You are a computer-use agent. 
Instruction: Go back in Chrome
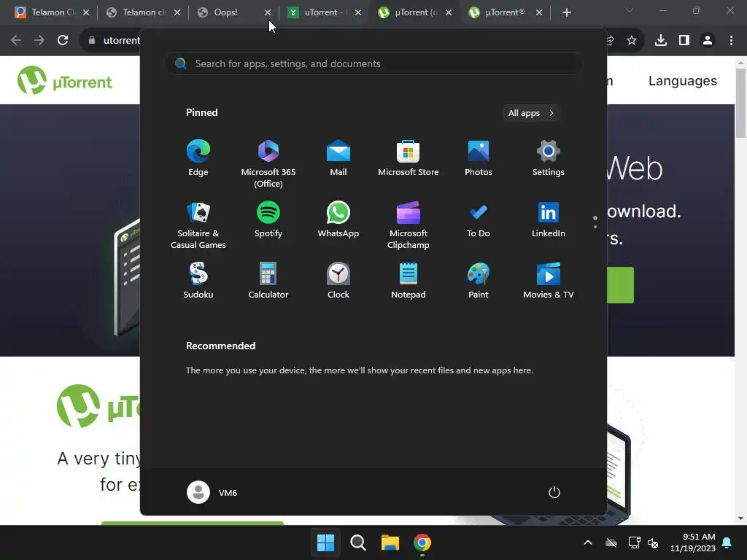[x=16, y=40]
